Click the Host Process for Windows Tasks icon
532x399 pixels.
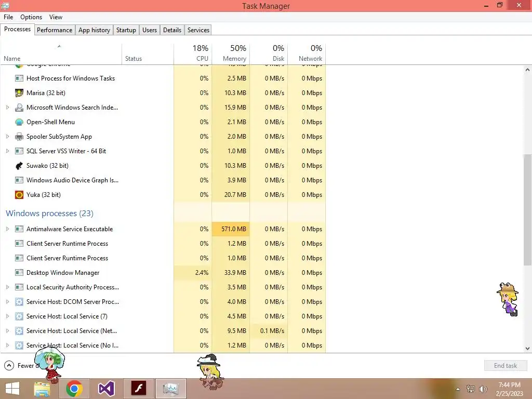coord(19,78)
